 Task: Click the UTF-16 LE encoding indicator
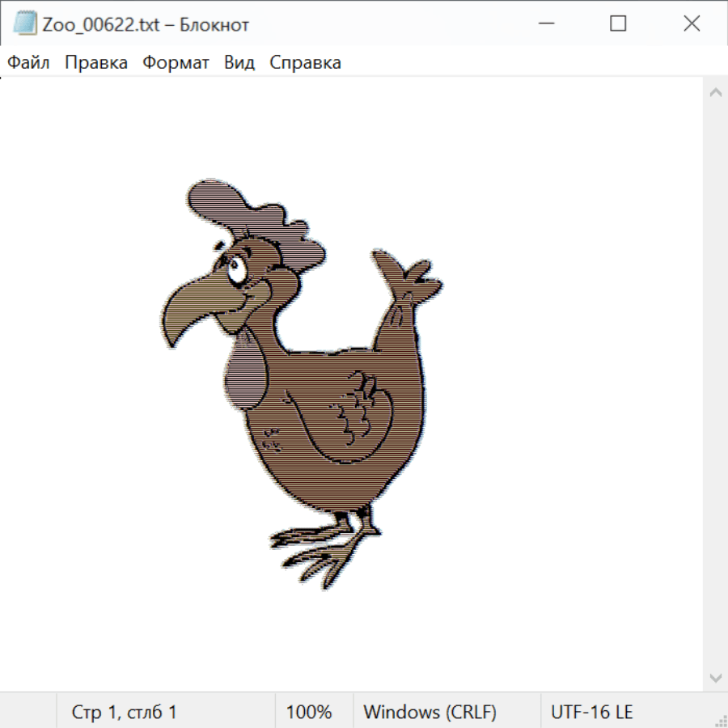click(591, 712)
